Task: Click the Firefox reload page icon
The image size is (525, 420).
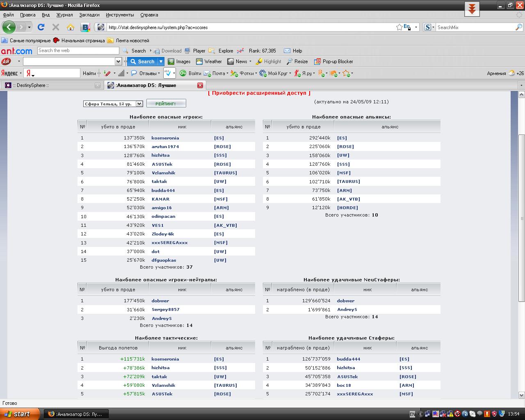Action: pyautogui.click(x=41, y=27)
